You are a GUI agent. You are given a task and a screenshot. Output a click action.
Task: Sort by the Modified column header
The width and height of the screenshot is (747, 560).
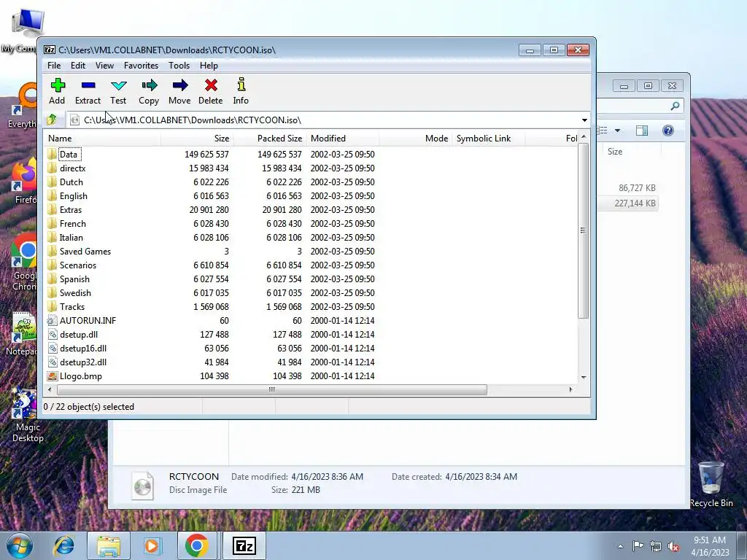343,139
